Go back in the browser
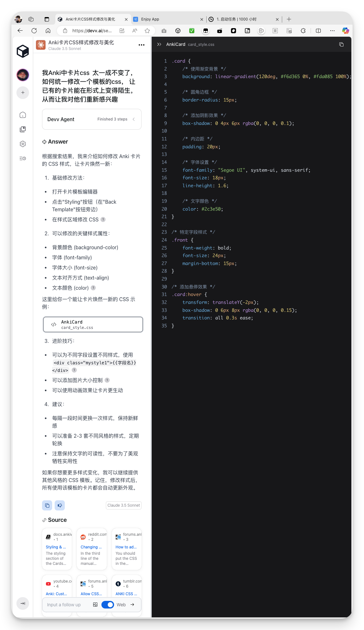364x630 pixels. point(20,31)
